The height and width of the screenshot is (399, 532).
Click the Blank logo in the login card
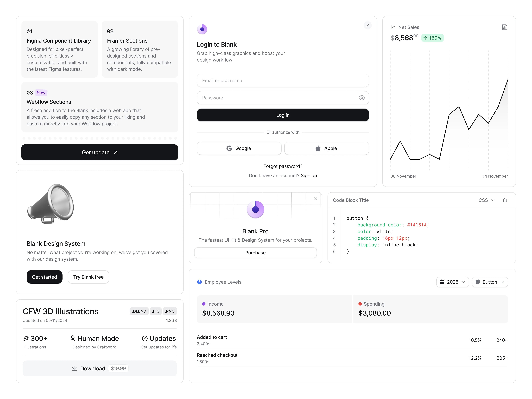pos(202,29)
